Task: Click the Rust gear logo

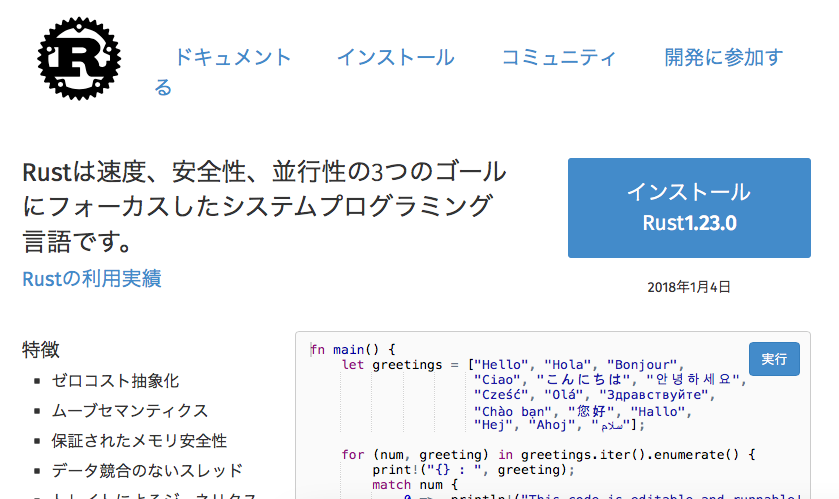Action: point(79,58)
